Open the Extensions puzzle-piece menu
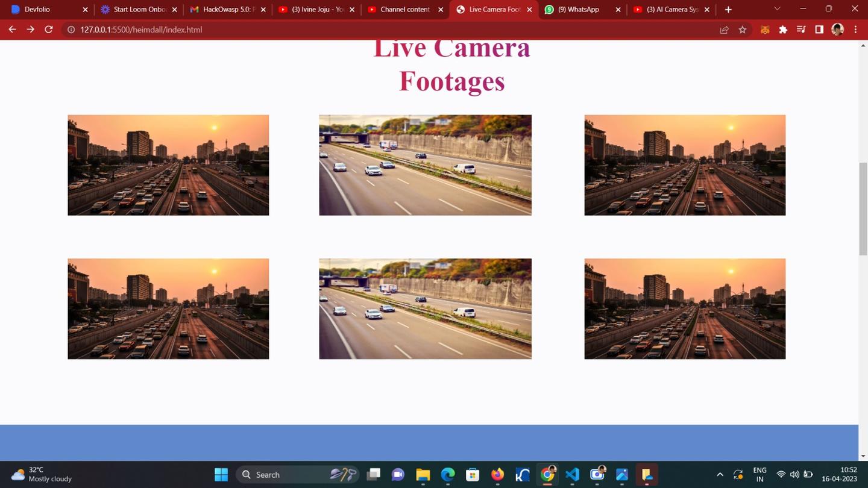The width and height of the screenshot is (868, 488). pyautogui.click(x=783, y=30)
